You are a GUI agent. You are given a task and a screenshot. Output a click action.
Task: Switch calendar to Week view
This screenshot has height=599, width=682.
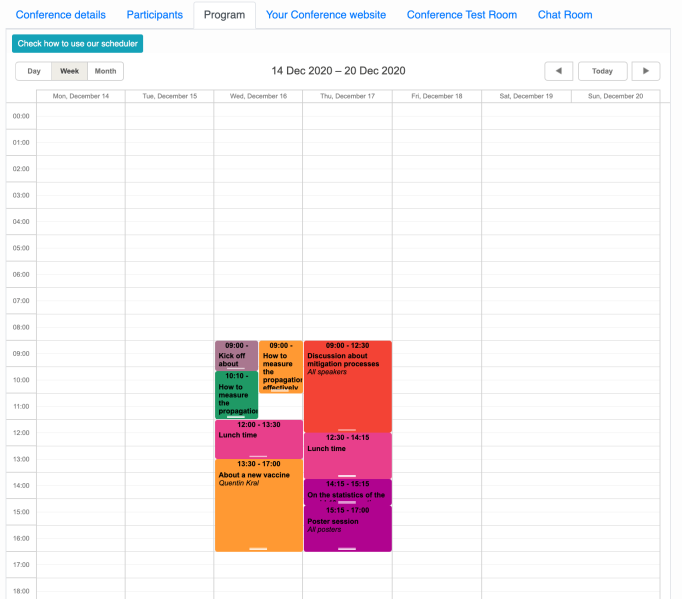pyautogui.click(x=70, y=71)
